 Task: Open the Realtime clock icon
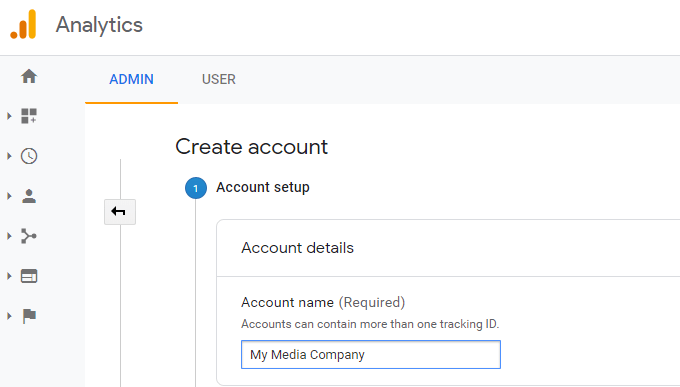[29, 156]
